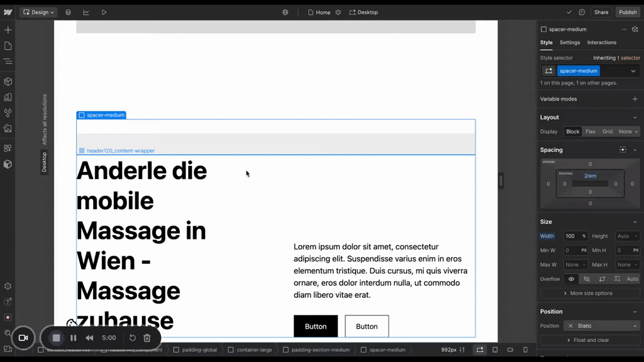This screenshot has width=644, height=362.
Task: Select Grid display option
Action: coord(607,131)
